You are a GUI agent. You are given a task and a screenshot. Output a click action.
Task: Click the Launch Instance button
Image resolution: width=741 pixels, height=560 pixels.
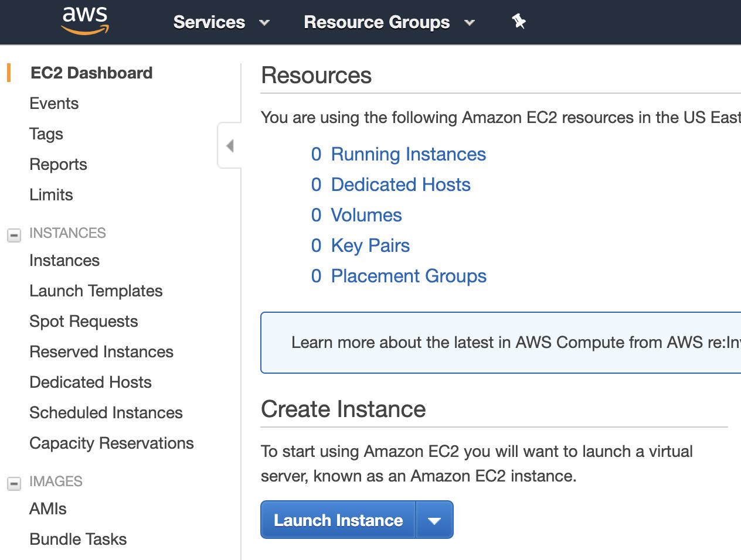click(338, 520)
